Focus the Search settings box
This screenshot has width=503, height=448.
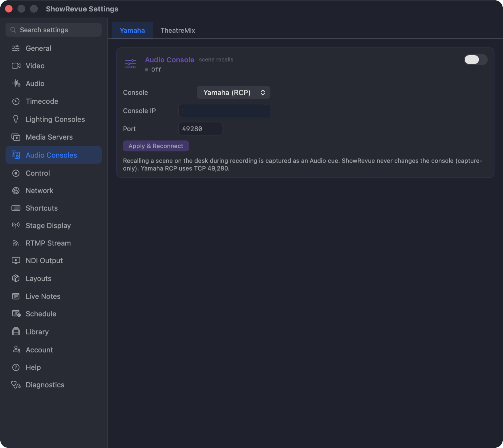click(54, 30)
